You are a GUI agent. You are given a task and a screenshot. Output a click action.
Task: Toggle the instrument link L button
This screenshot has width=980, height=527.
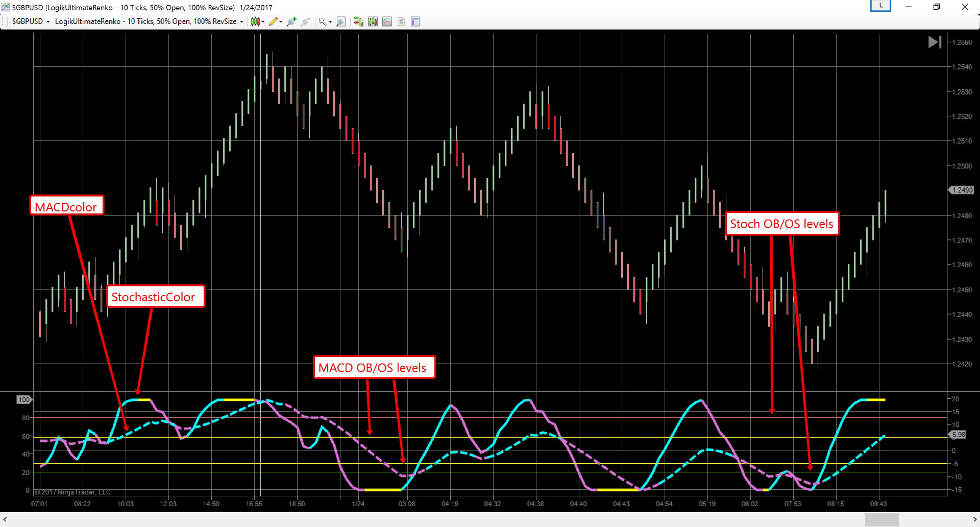pyautogui.click(x=880, y=5)
